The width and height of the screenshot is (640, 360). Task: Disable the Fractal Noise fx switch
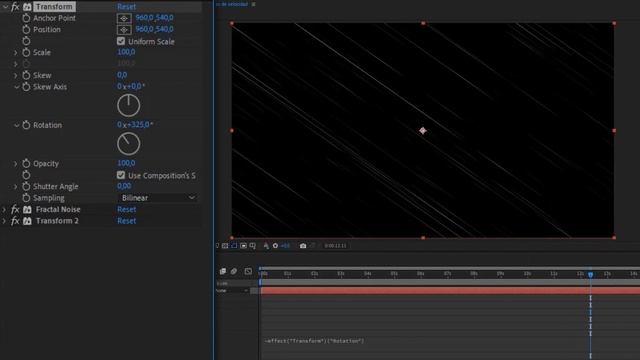(x=15, y=209)
